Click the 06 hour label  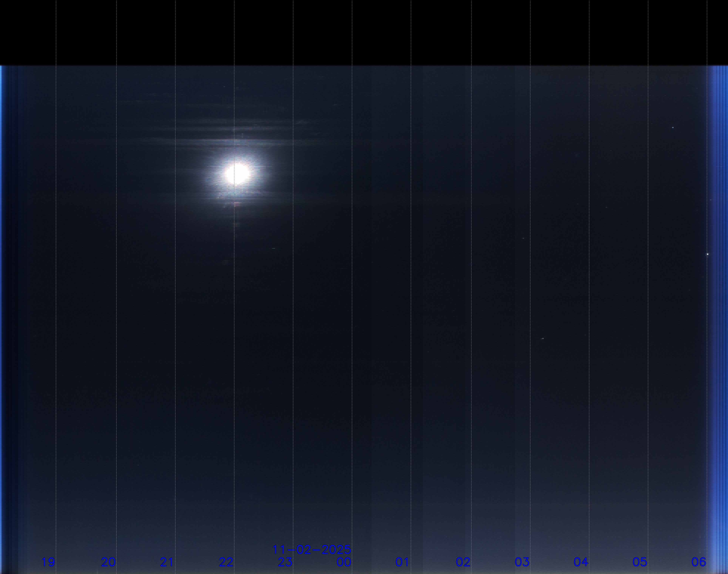click(x=699, y=562)
